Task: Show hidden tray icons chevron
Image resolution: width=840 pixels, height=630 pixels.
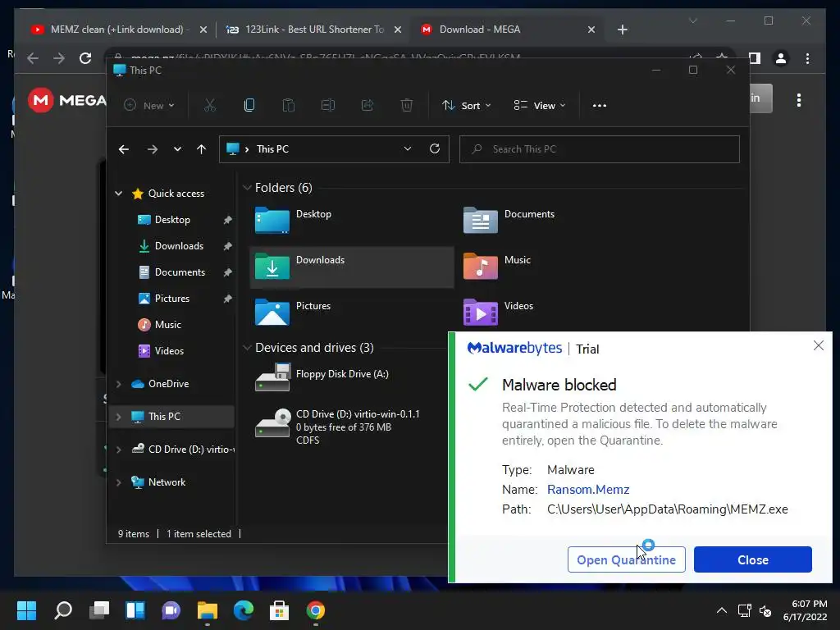Action: click(722, 610)
